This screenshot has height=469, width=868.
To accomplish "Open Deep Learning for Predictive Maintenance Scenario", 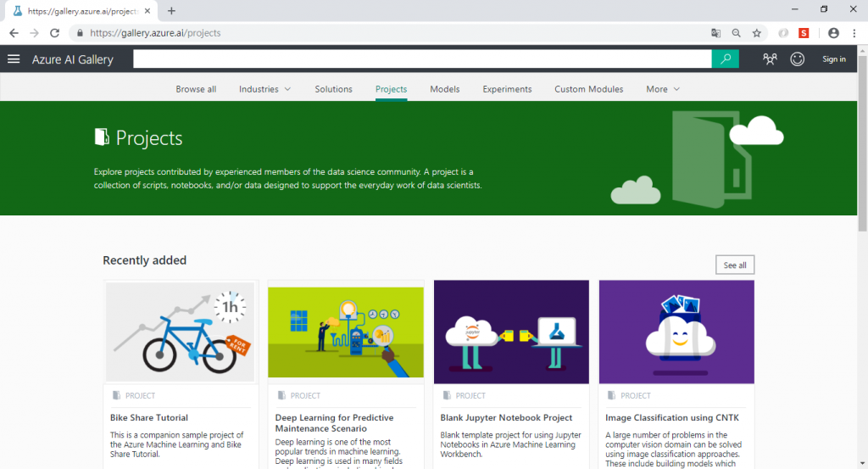I will click(334, 423).
